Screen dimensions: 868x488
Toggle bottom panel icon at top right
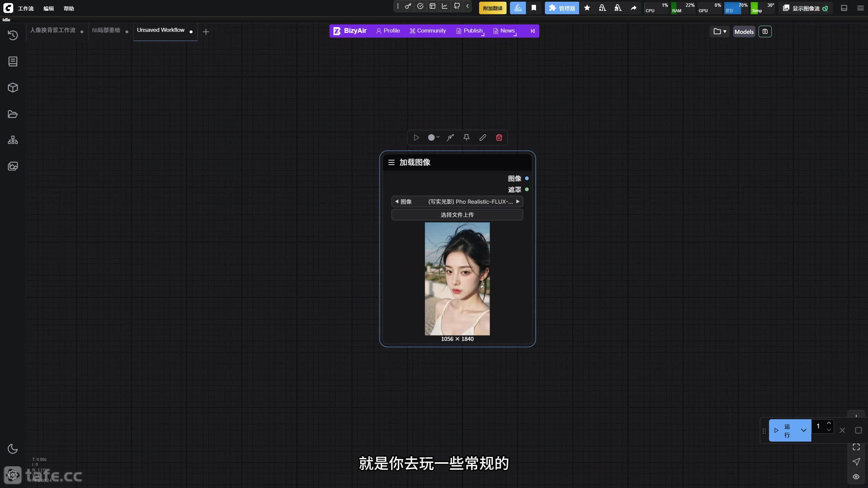click(x=844, y=8)
